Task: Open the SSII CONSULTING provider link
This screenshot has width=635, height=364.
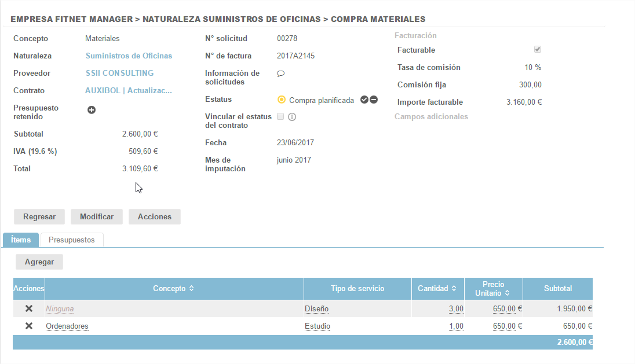Action: pyautogui.click(x=119, y=73)
